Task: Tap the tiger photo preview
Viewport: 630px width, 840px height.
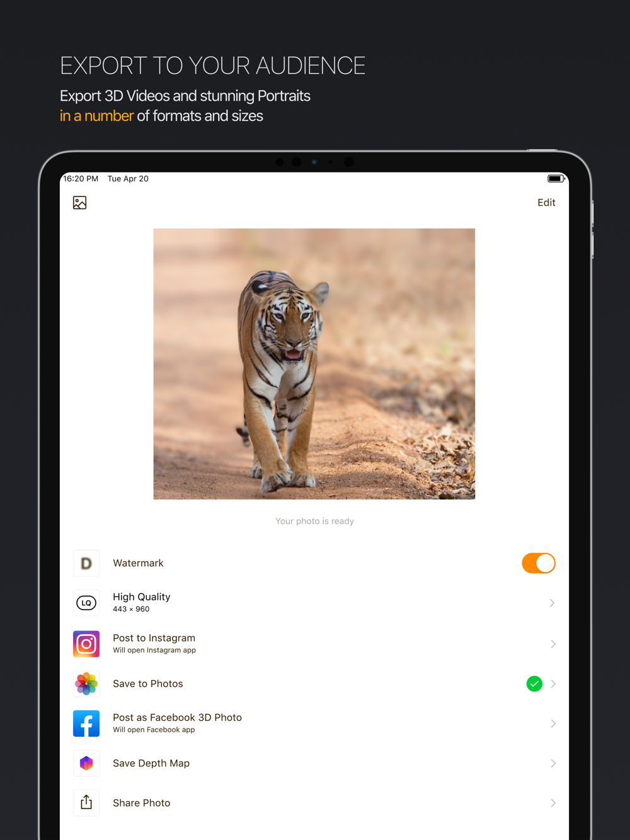Action: point(314,364)
